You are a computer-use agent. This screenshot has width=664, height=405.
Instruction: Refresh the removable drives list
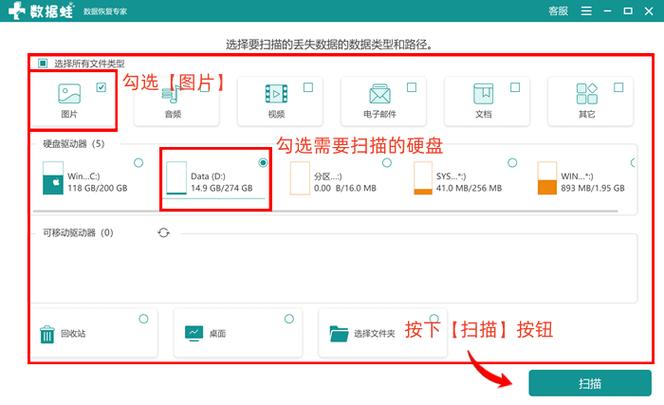[x=163, y=233]
